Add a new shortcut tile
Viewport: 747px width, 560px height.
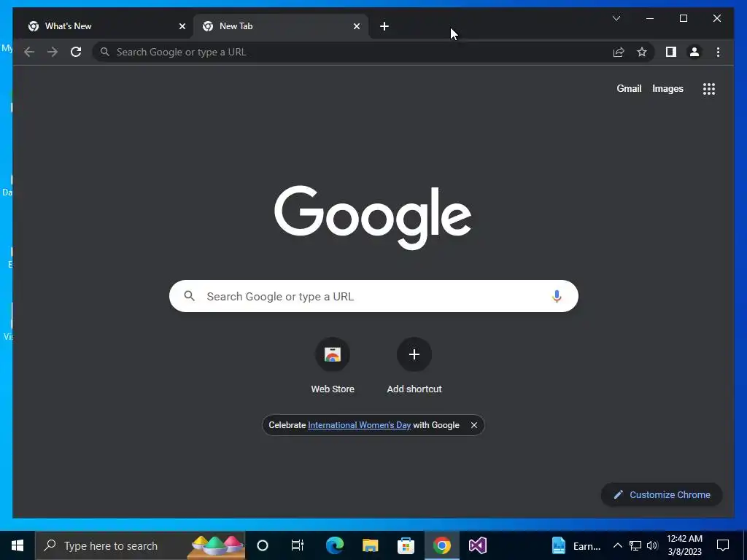click(x=414, y=365)
